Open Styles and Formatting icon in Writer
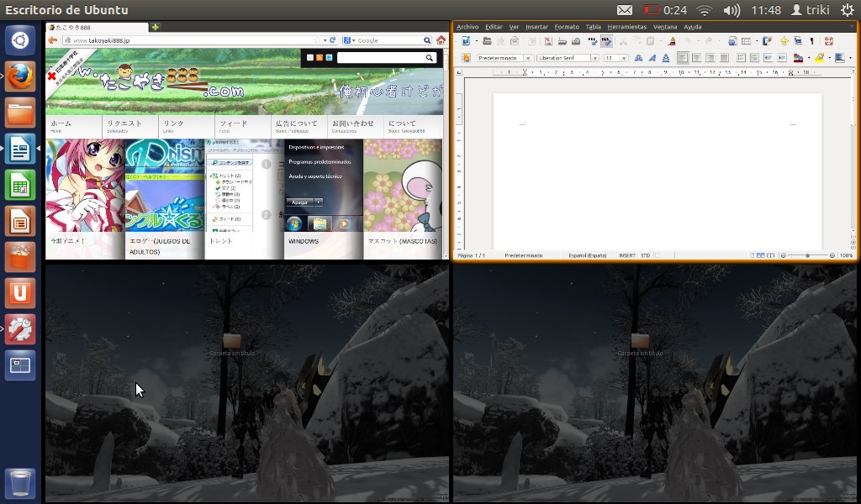 pyautogui.click(x=466, y=58)
